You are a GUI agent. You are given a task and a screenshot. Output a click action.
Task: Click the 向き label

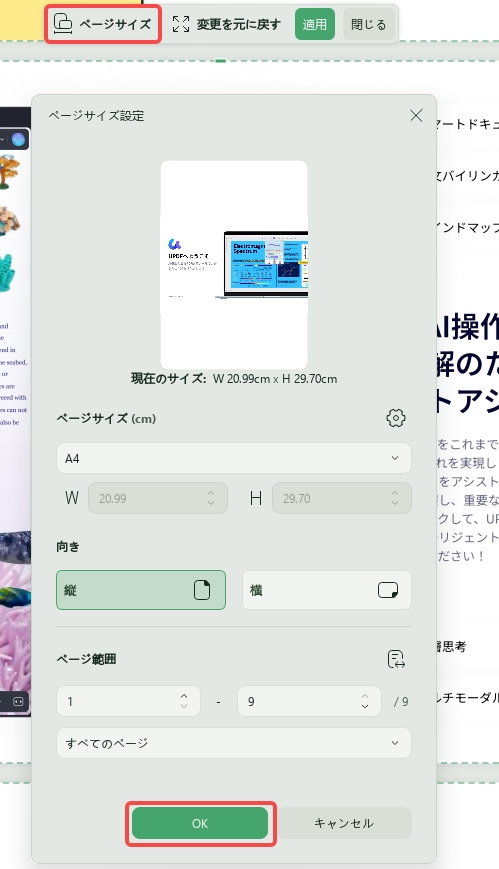click(68, 547)
